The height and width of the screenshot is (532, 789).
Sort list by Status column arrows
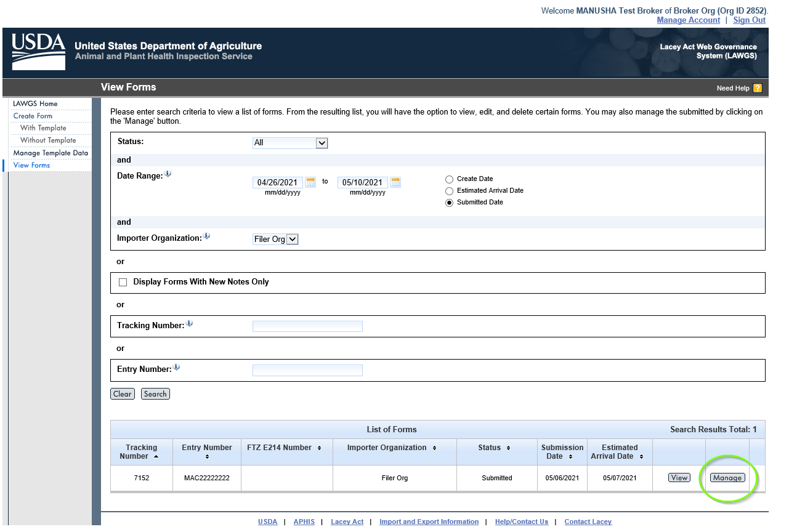click(x=508, y=448)
